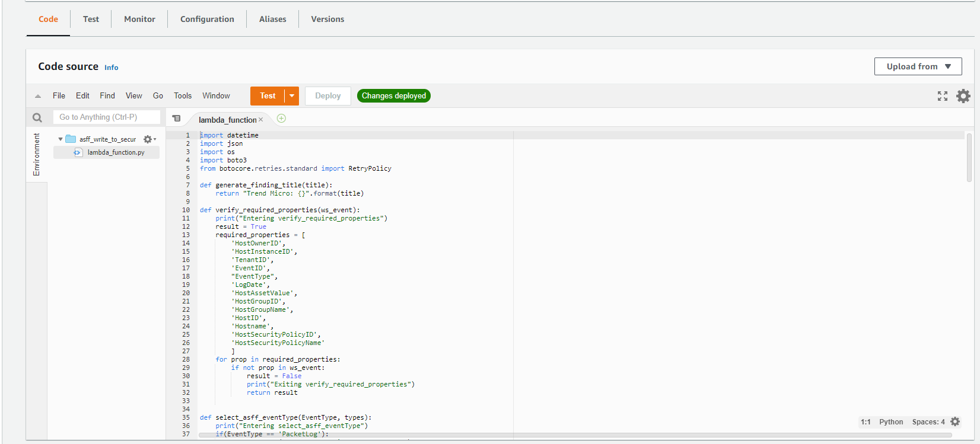Open the Test button dropdown arrow
Screen dimensions: 980x444
pyautogui.click(x=292, y=96)
